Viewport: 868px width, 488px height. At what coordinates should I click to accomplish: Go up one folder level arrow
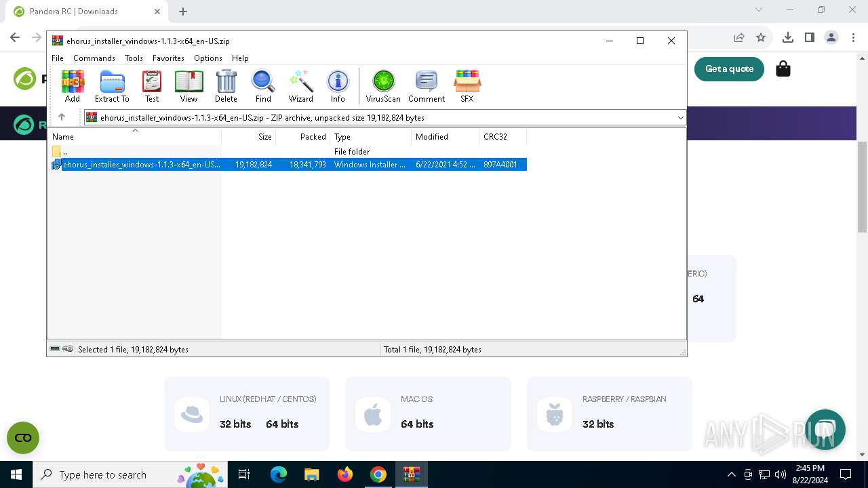(x=62, y=117)
